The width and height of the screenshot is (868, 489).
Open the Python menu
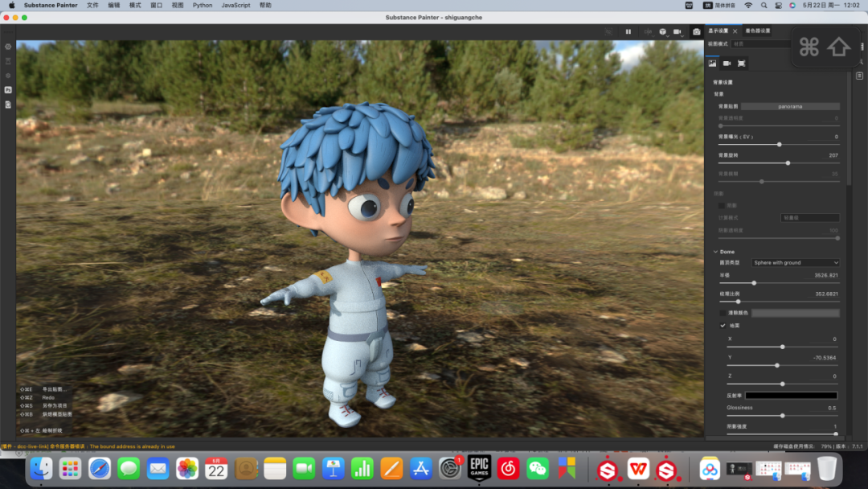pyautogui.click(x=203, y=5)
